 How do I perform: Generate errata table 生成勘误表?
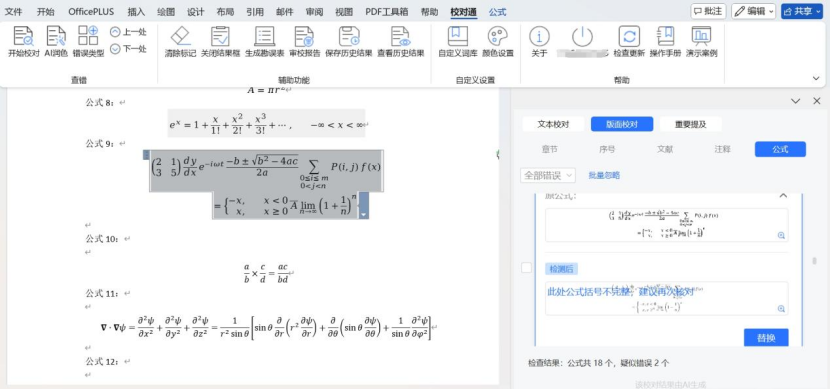(x=264, y=41)
